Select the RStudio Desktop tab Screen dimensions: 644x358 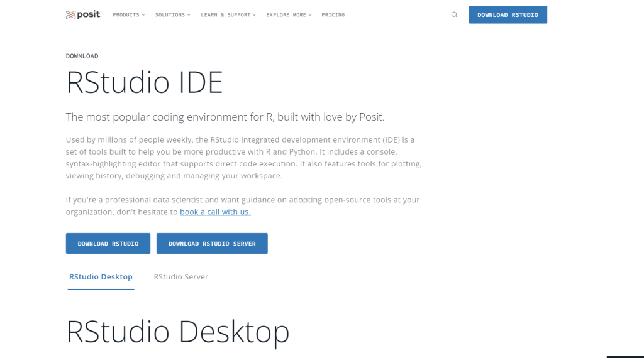(101, 277)
